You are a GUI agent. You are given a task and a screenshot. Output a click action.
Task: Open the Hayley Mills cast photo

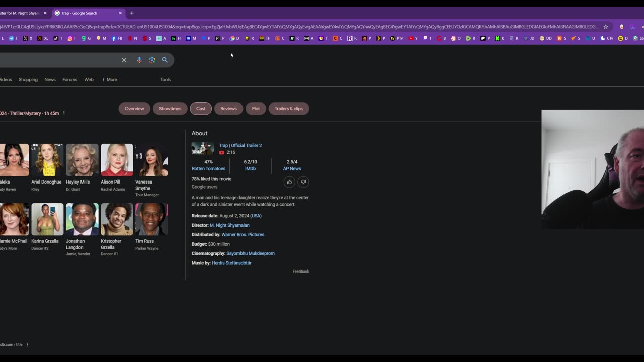(82, 160)
